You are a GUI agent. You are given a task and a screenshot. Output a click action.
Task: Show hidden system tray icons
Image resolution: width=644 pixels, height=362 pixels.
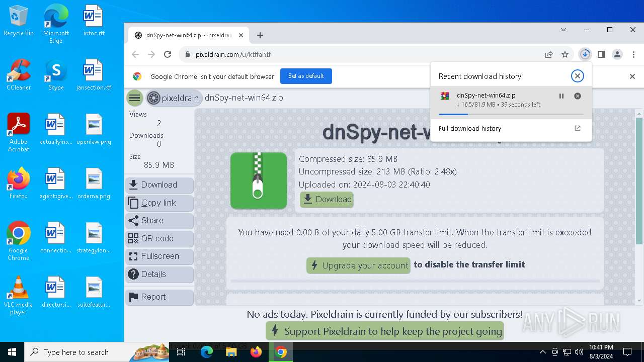[542, 352]
